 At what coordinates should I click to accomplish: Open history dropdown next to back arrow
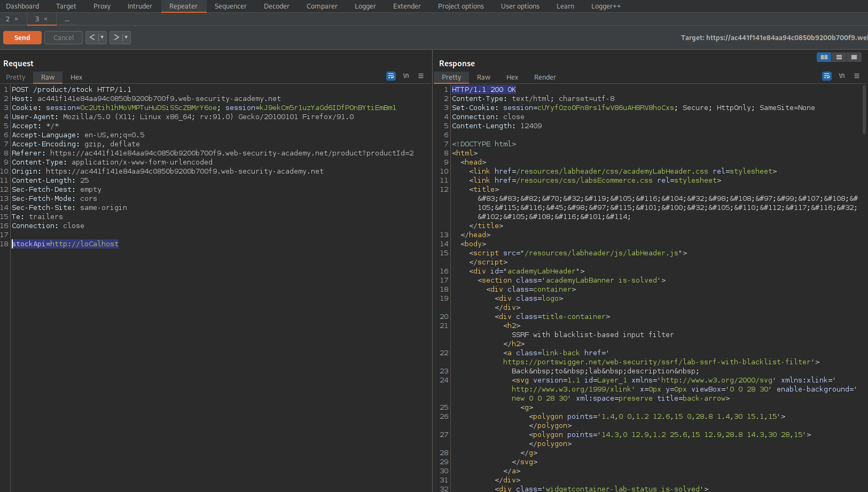click(102, 37)
